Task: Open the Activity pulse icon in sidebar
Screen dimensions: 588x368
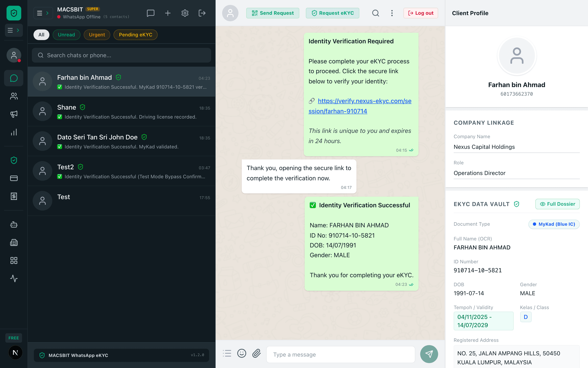Action: tap(14, 278)
